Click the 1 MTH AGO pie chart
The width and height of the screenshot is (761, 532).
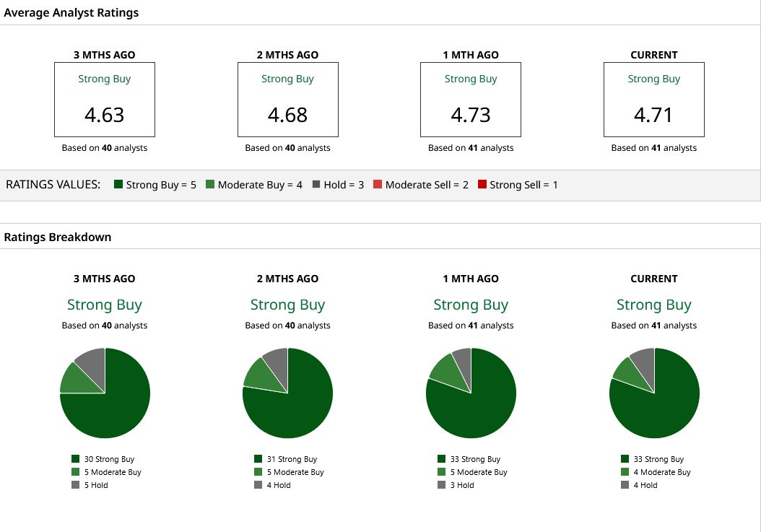[x=471, y=393]
